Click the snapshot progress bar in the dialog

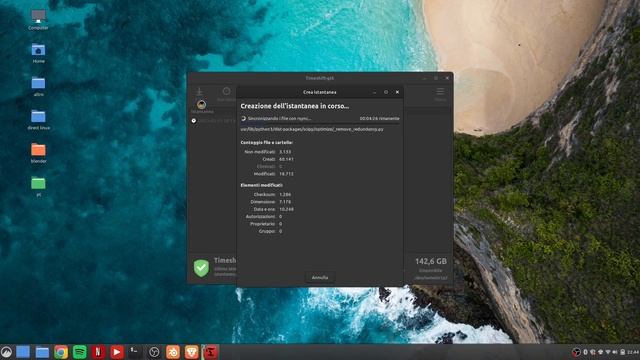(x=320, y=124)
